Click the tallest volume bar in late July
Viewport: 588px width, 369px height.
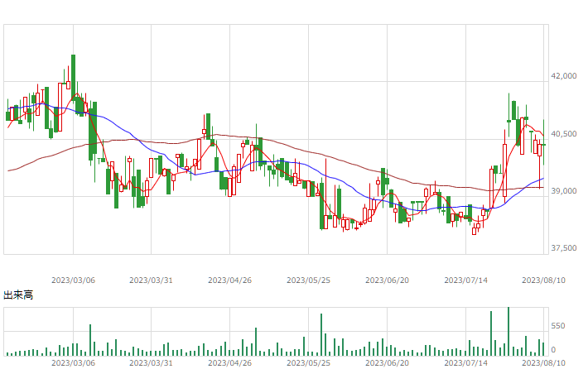(508, 331)
